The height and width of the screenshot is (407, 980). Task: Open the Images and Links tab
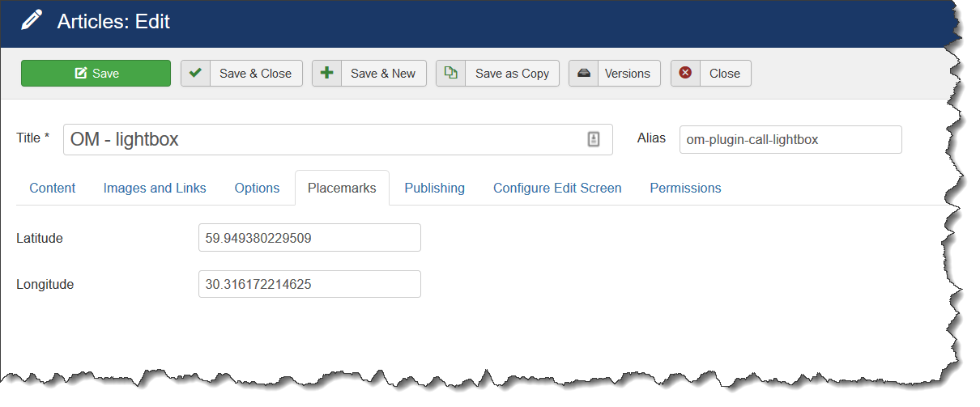point(155,188)
